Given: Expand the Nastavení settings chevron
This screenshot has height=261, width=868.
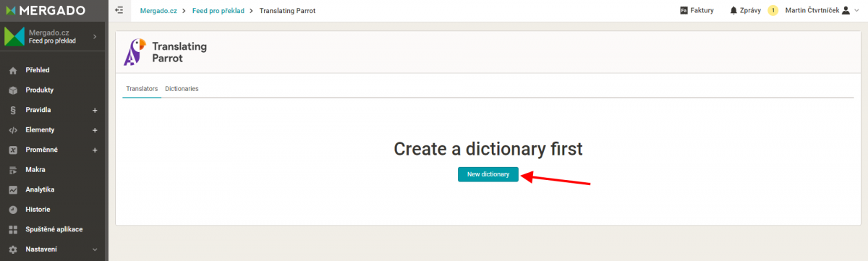Looking at the screenshot, I should tap(95, 249).
